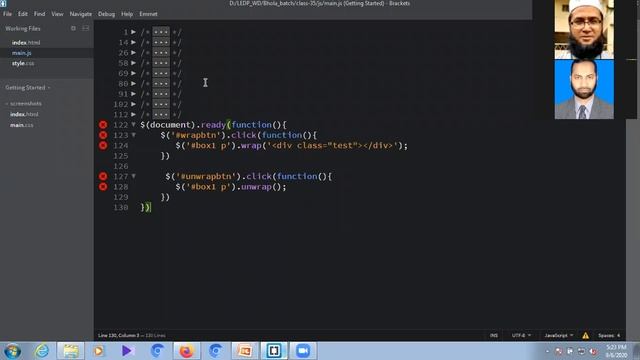Click the 'wrap' method on line 124

[251, 145]
